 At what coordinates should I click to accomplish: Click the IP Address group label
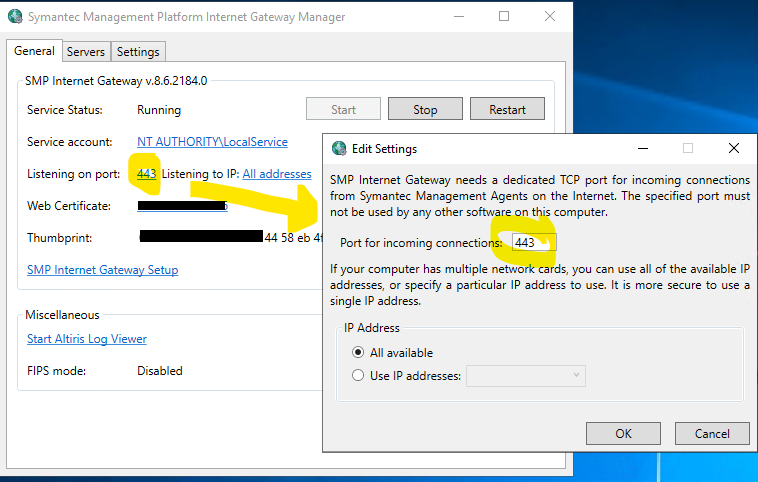tap(372, 328)
